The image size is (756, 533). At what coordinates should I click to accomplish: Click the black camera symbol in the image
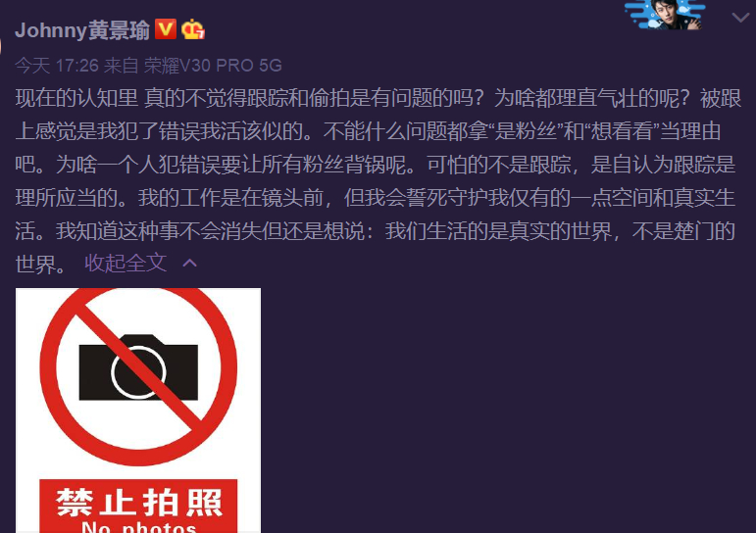pos(138,367)
